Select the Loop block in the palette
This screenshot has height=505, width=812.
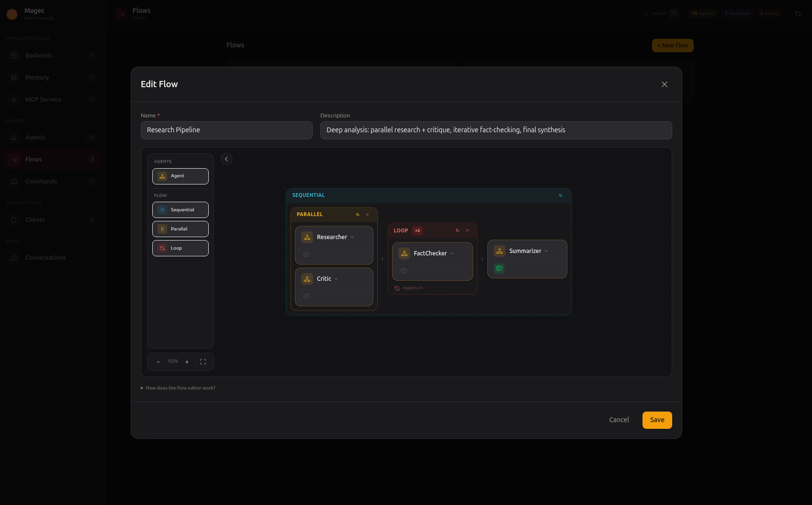[180, 248]
